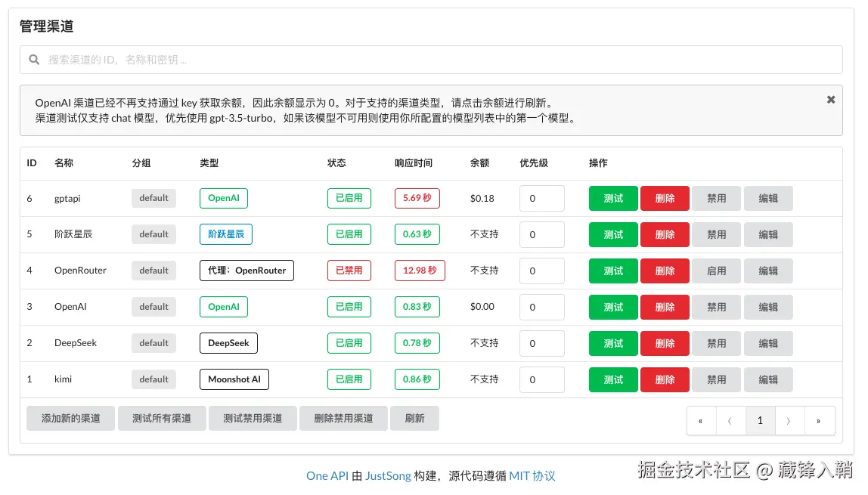The height and width of the screenshot is (495, 868).
Task: Click the DeepSeek type label
Action: coord(228,343)
